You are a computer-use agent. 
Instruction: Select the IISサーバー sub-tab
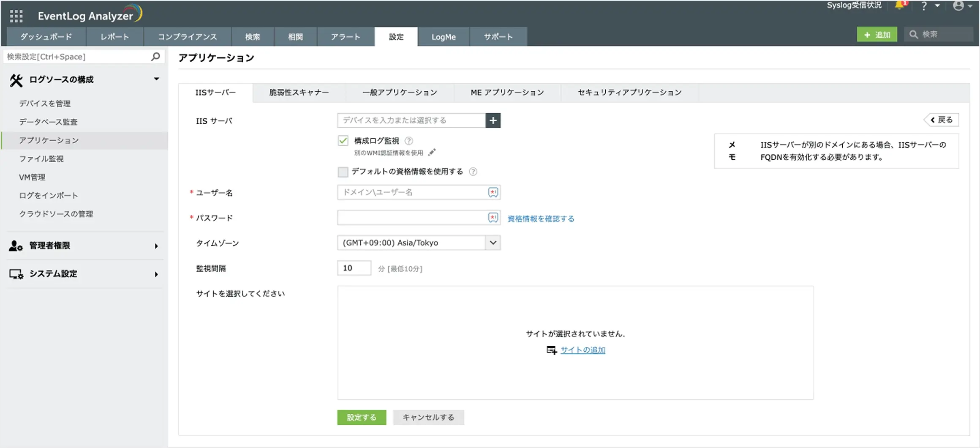pyautogui.click(x=216, y=93)
